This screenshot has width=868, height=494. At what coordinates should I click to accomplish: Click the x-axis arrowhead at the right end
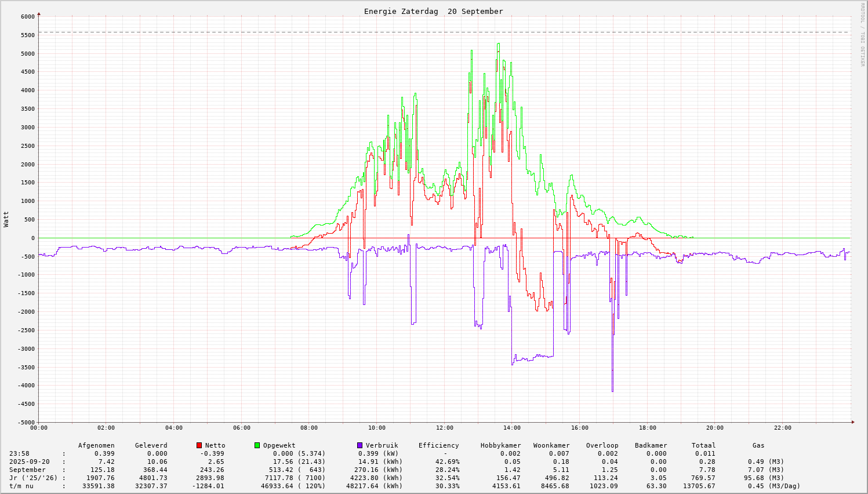pos(852,422)
